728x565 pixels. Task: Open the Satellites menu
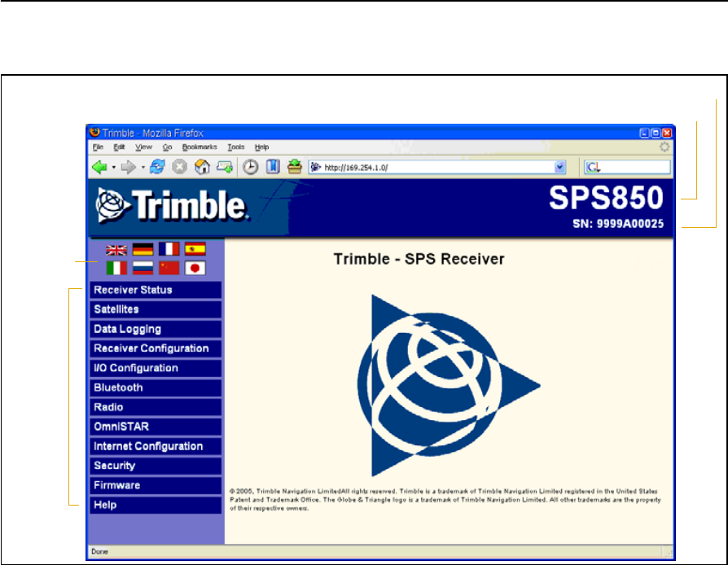pyautogui.click(x=156, y=309)
